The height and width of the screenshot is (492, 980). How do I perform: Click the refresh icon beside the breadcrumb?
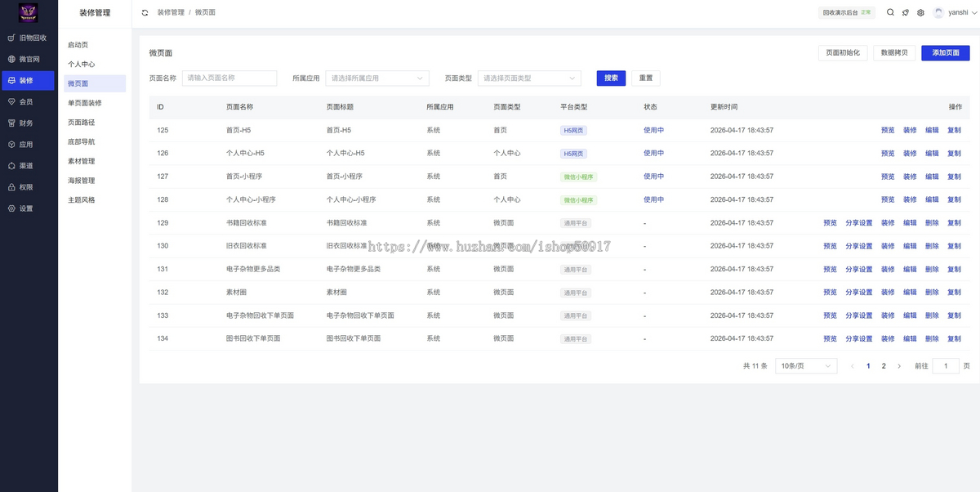tap(145, 13)
